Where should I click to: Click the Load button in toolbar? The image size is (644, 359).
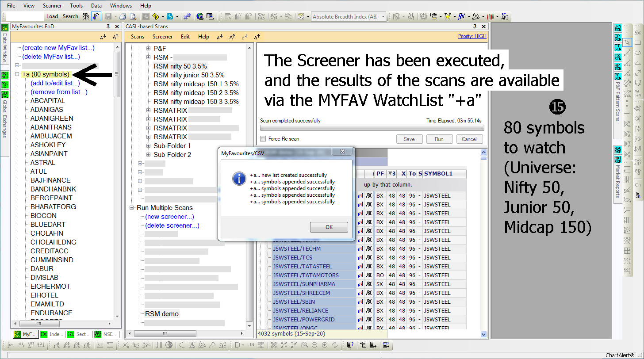[x=52, y=16]
